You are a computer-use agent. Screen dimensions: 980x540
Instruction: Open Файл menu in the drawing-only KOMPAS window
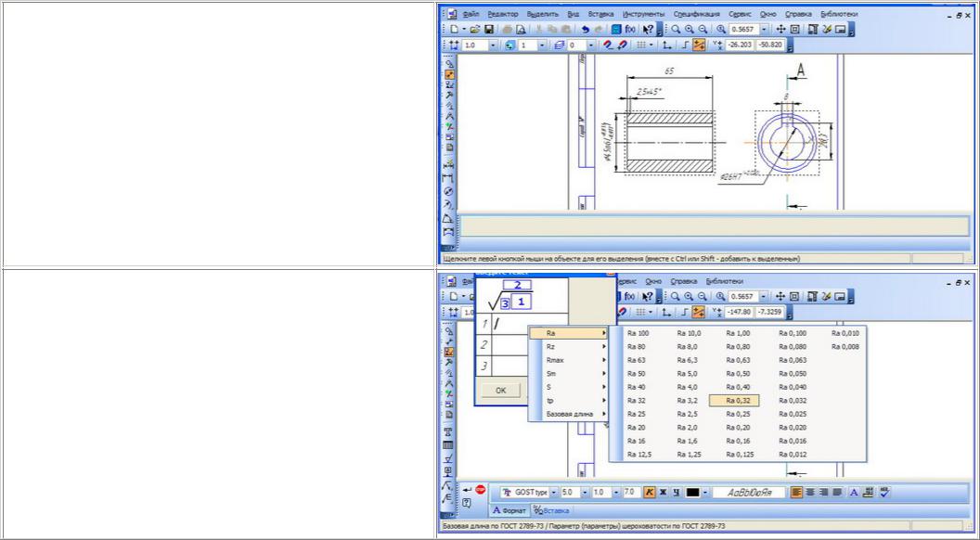[x=471, y=14]
